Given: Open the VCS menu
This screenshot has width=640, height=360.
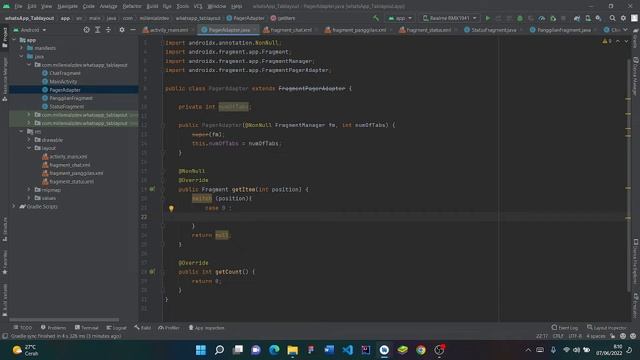Looking at the screenshot, I should click(x=198, y=6).
